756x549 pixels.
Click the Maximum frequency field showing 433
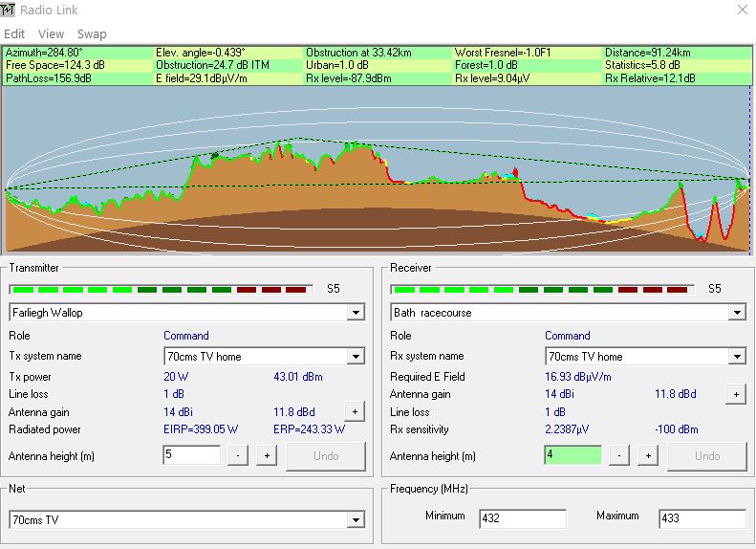(x=702, y=518)
